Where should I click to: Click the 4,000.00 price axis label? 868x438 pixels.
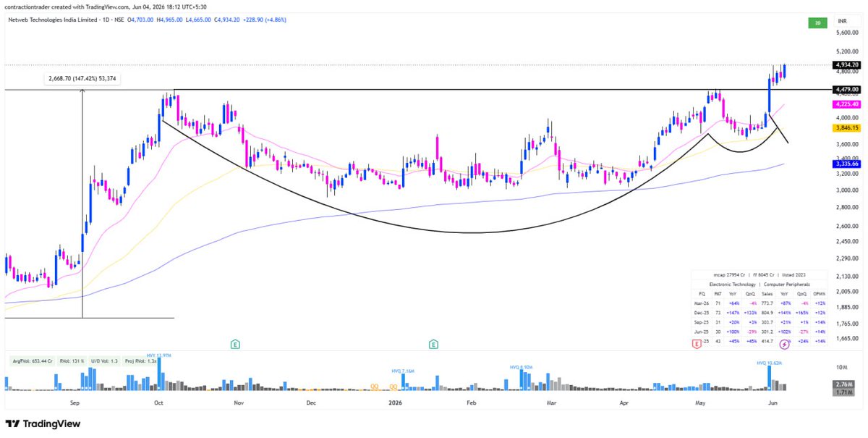tap(846, 117)
